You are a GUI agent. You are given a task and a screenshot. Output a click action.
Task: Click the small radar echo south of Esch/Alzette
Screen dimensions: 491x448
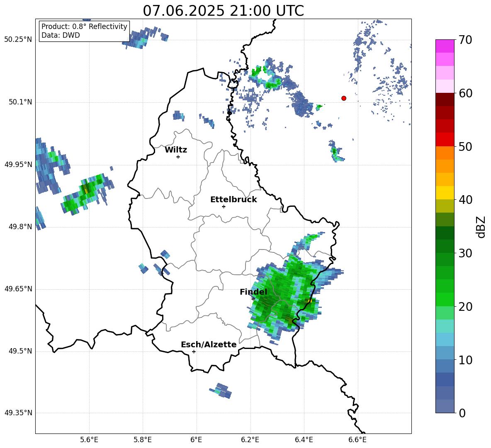221,390
